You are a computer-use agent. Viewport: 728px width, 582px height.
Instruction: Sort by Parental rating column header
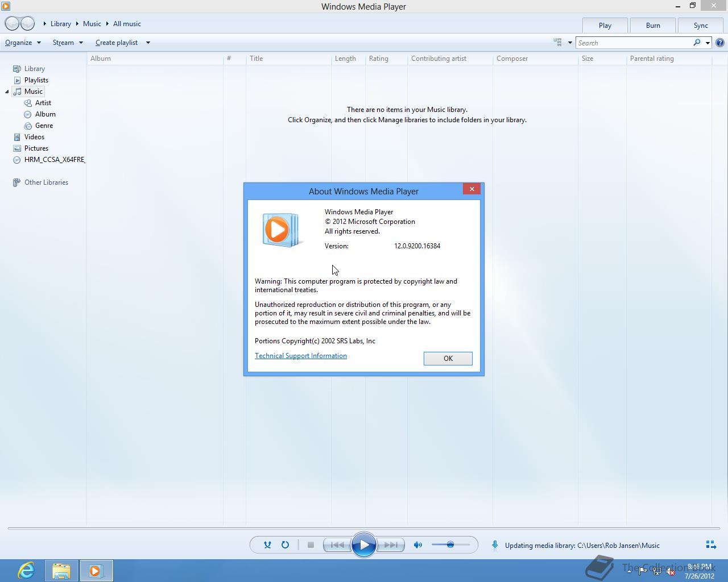pos(669,59)
